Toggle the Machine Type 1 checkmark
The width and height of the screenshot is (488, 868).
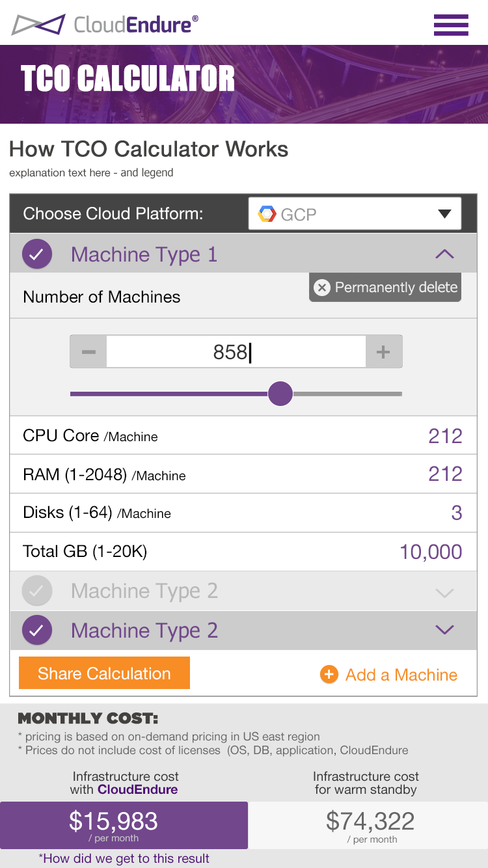point(37,254)
